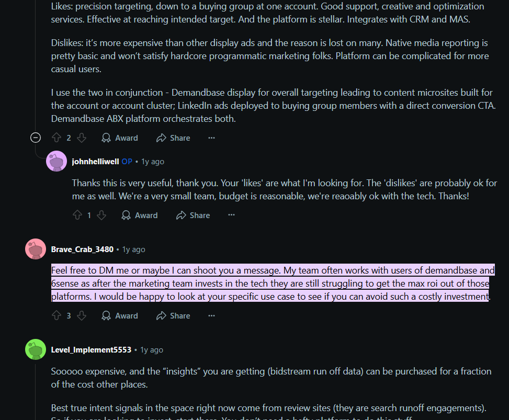
Task: Share johnhelliwell's reply
Action: [x=193, y=215]
